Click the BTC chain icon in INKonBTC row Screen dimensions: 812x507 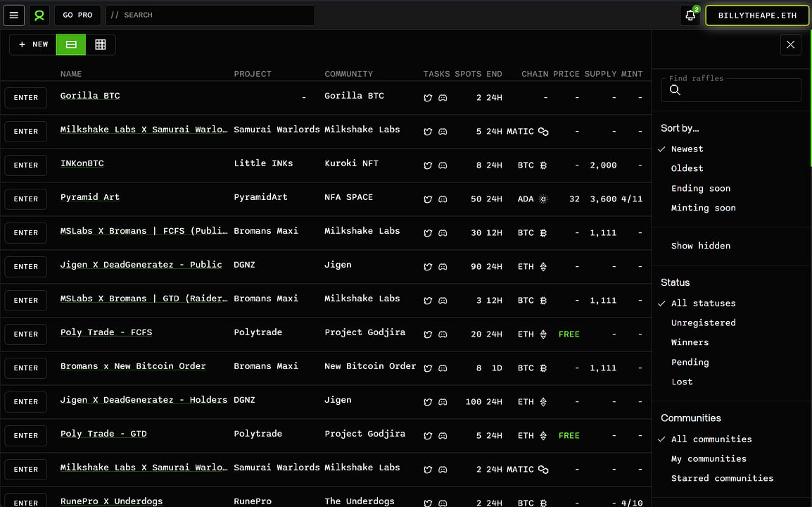(543, 165)
